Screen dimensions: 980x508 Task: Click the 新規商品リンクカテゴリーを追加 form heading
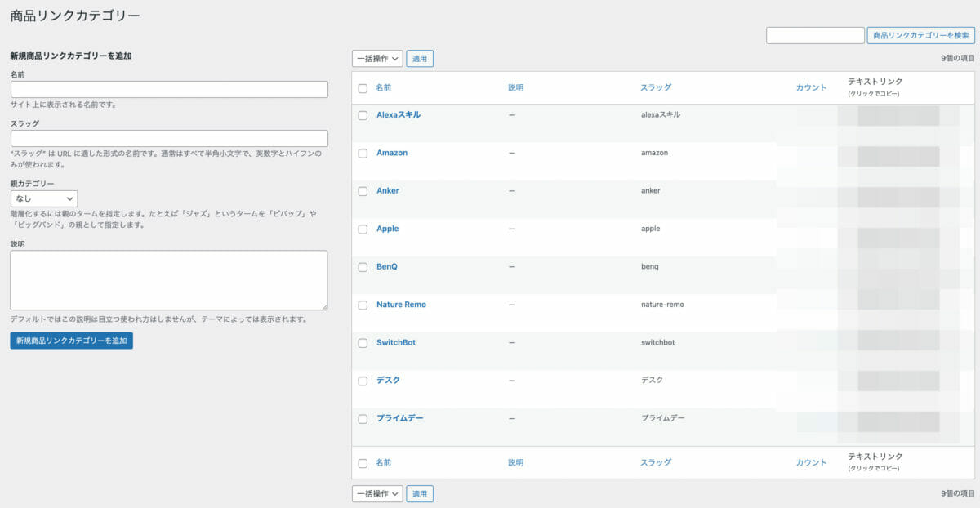[71, 56]
